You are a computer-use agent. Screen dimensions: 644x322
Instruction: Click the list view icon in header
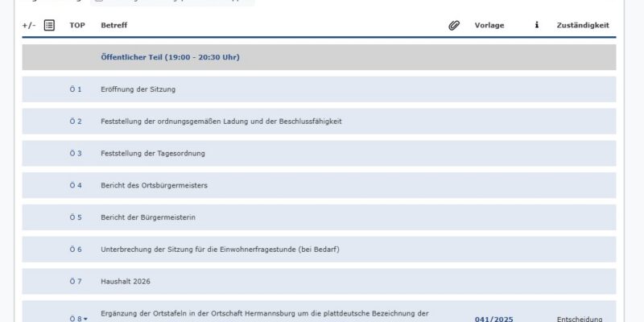49,25
